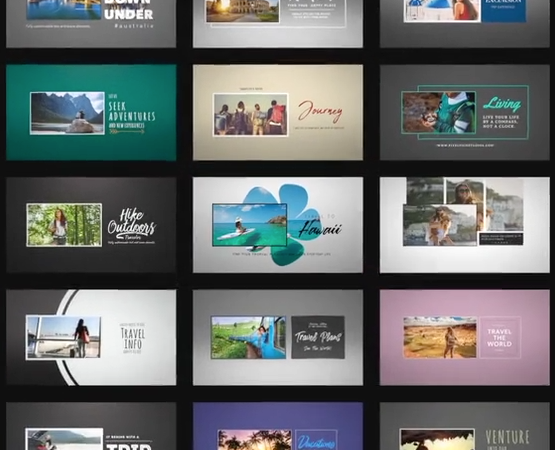Pick the Santorini blue panel template
This screenshot has width=555, height=450.
pos(465,24)
